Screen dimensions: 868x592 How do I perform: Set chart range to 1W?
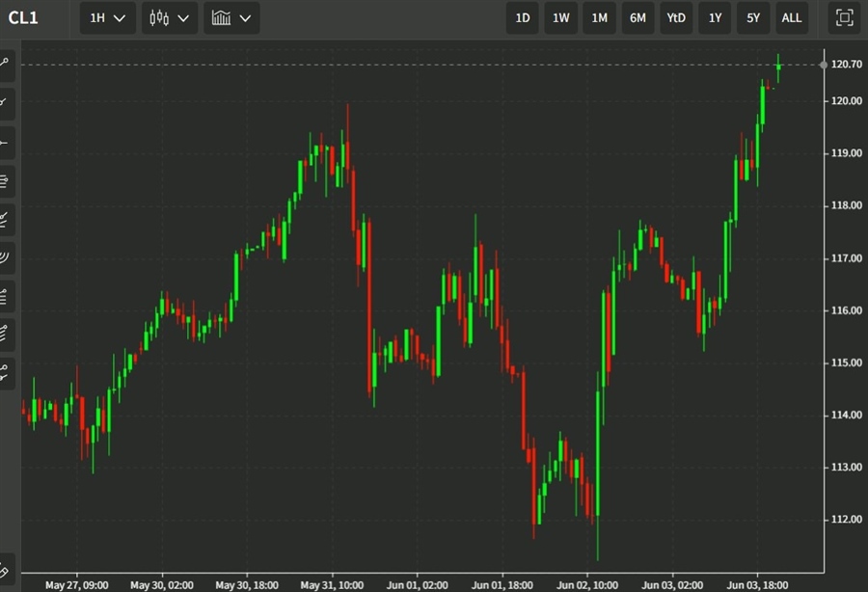(561, 17)
